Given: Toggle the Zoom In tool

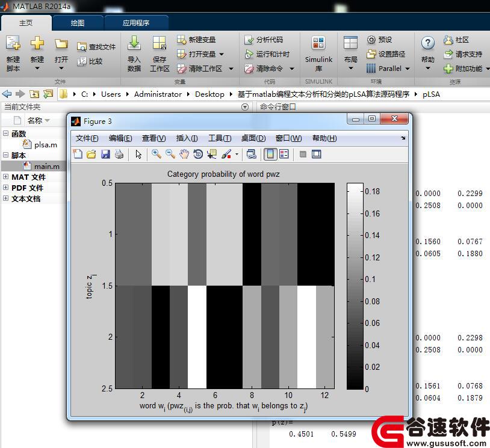Looking at the screenshot, I should pyautogui.click(x=157, y=154).
